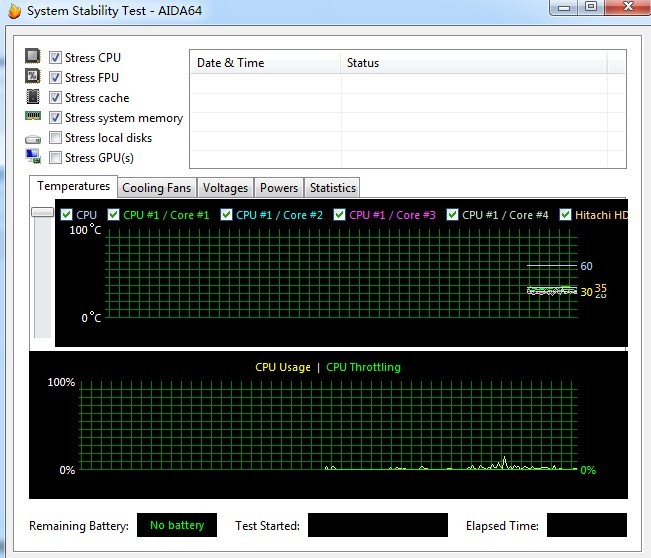Disable the Stress cache checkbox
651x558 pixels.
55,98
